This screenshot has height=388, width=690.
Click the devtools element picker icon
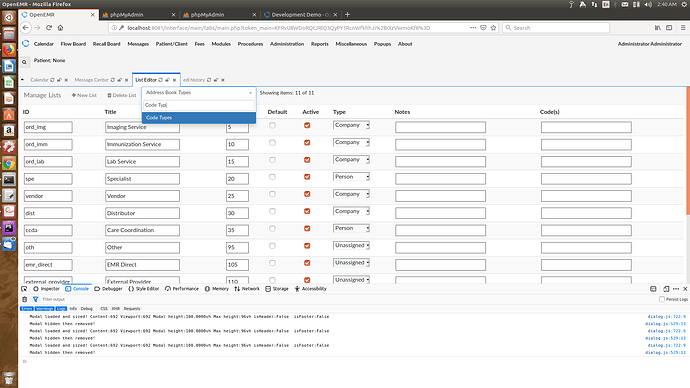pyautogui.click(x=24, y=289)
